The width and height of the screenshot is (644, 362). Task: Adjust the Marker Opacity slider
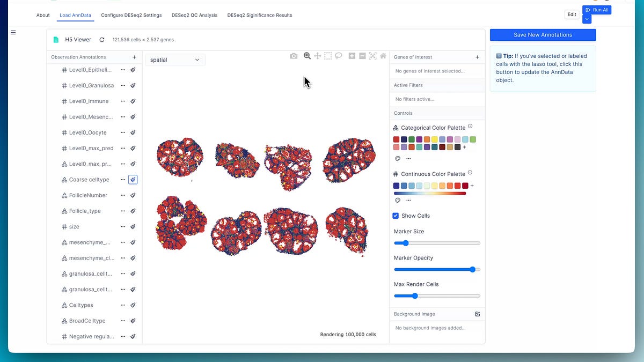[437, 269]
